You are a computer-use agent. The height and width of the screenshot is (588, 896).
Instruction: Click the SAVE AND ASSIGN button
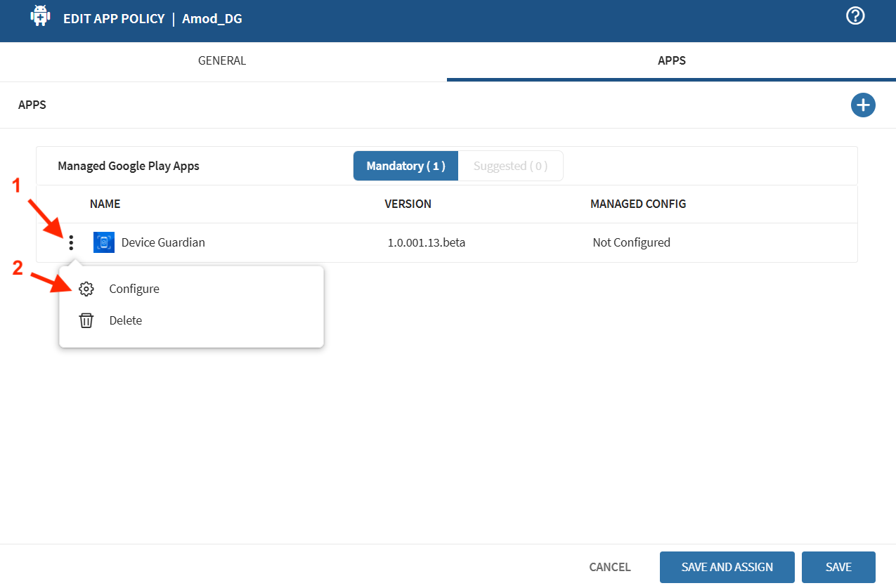coord(727,567)
